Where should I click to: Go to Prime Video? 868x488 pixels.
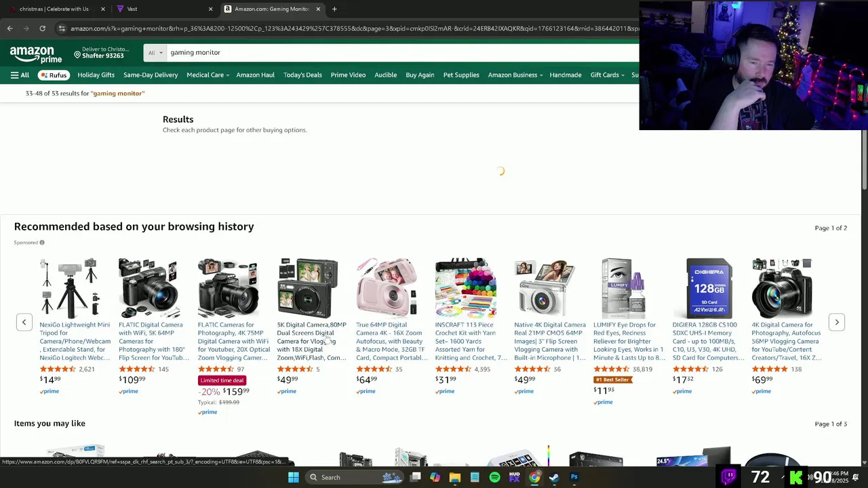348,75
